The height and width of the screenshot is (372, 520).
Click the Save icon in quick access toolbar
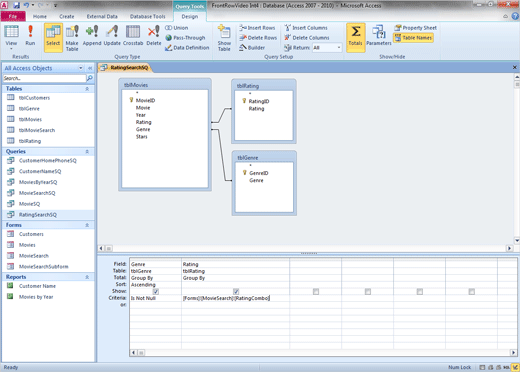[x=17, y=5]
